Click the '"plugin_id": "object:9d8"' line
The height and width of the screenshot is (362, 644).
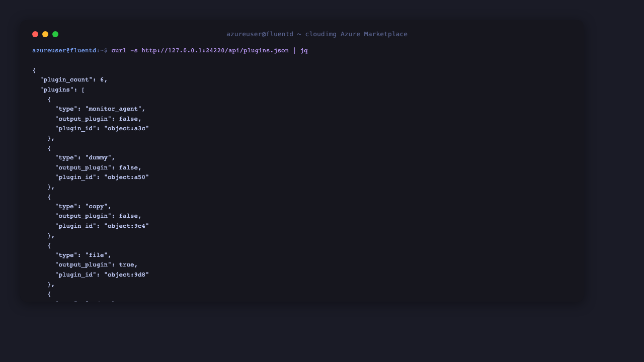click(x=102, y=275)
